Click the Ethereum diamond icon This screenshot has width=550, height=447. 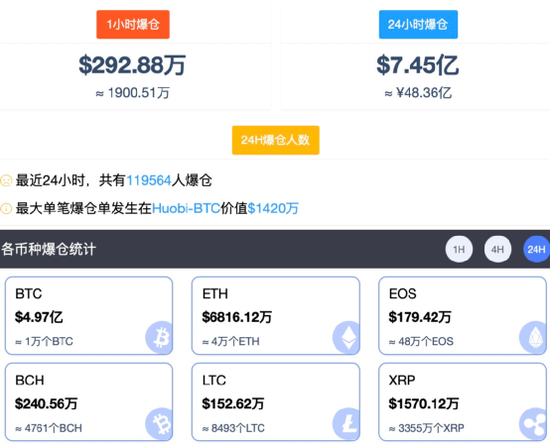coord(346,337)
